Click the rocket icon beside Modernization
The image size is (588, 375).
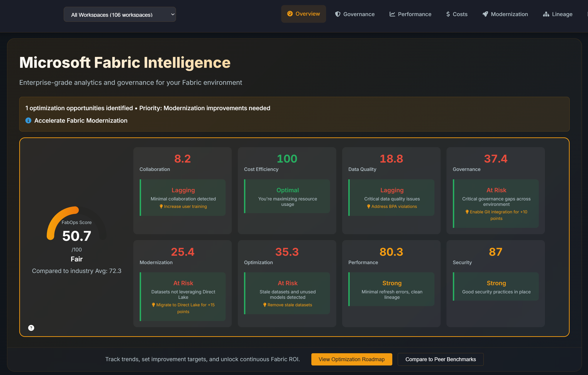(x=485, y=14)
